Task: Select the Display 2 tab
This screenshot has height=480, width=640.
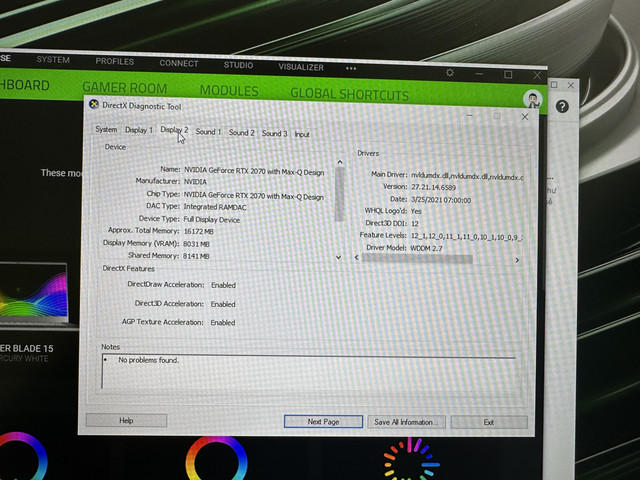Action: pyautogui.click(x=174, y=130)
